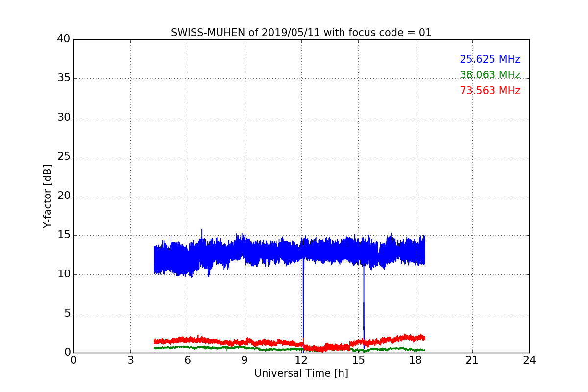Click the y-axis tick label 40
The height and width of the screenshot is (392, 588).
pos(63,39)
